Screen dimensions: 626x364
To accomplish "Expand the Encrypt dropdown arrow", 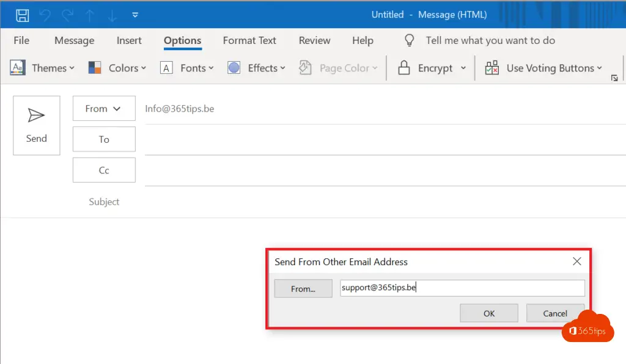I will click(x=463, y=68).
